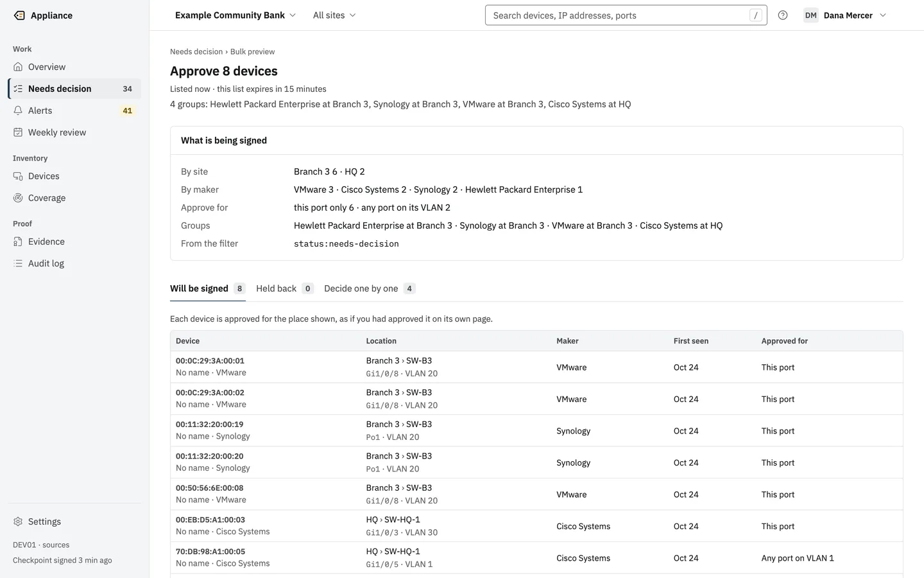Image resolution: width=924 pixels, height=578 pixels.
Task: Click the status:needs-decision filter text
Action: pyautogui.click(x=346, y=244)
